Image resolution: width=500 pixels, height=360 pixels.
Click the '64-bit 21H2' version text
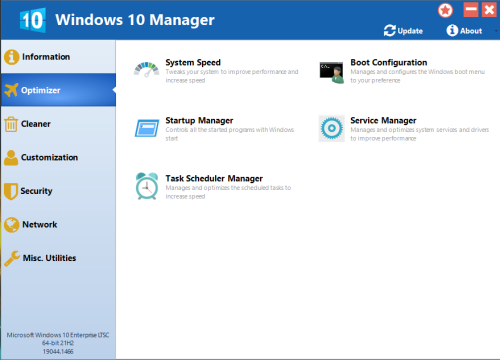coord(58,343)
